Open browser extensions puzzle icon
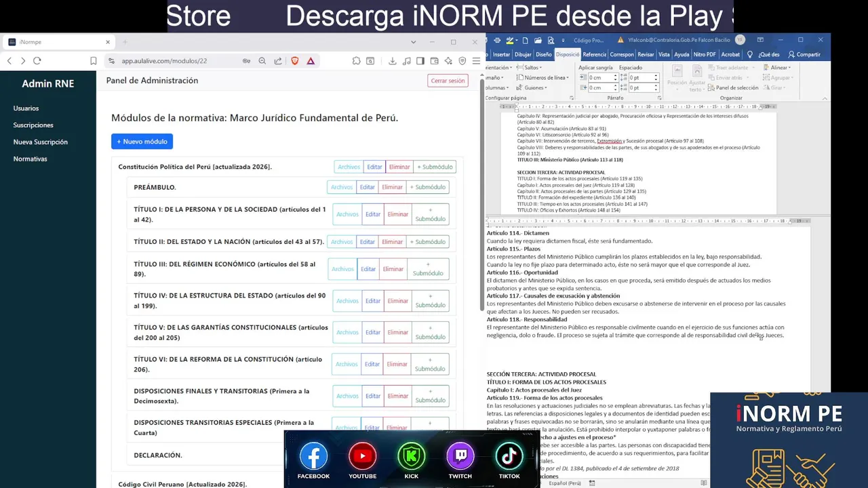 point(356,61)
